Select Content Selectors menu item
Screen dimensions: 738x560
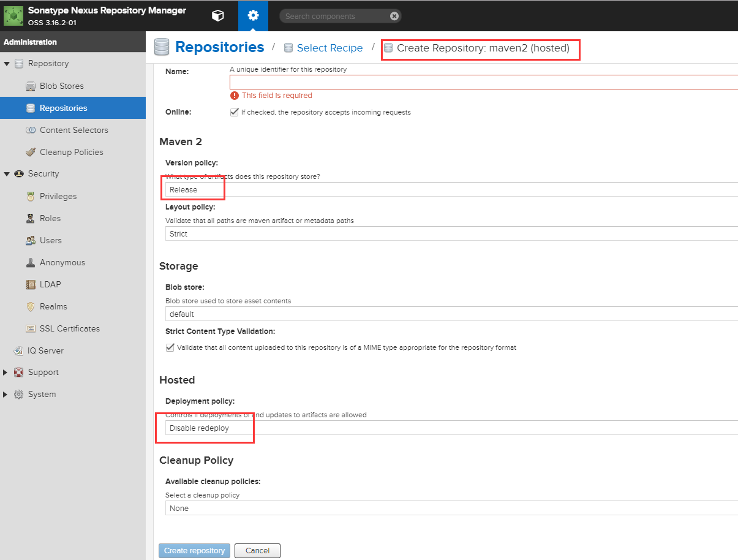click(x=73, y=130)
